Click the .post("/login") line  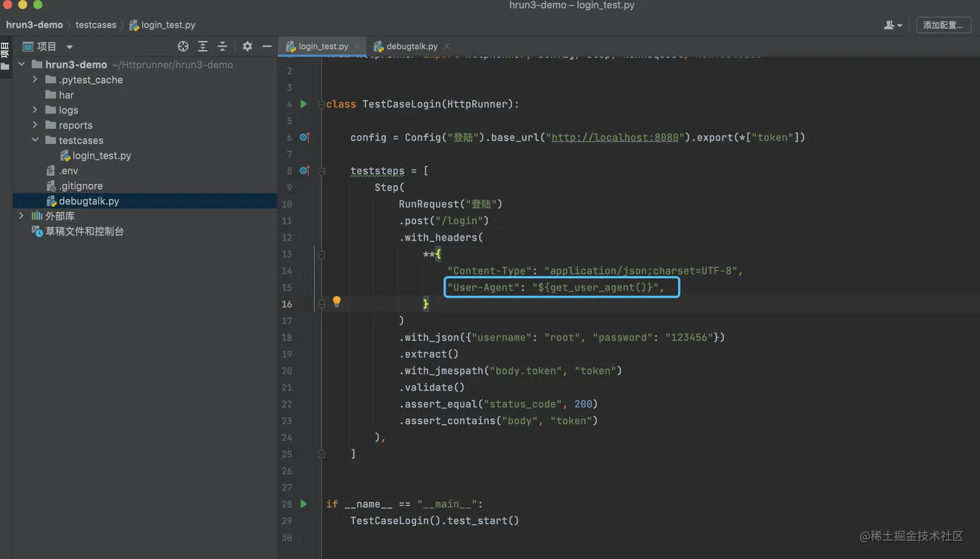tap(444, 220)
